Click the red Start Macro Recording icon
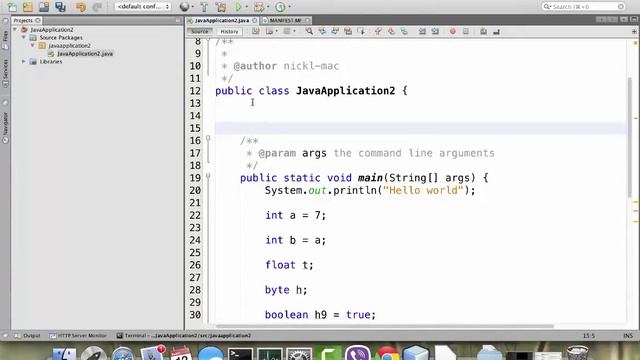The height and width of the screenshot is (360, 640). pyautogui.click(x=453, y=31)
